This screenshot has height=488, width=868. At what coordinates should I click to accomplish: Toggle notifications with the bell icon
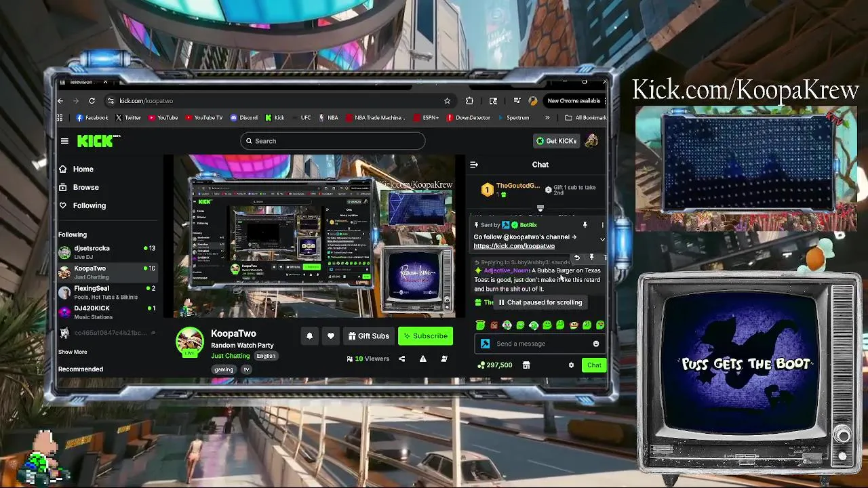coord(309,336)
